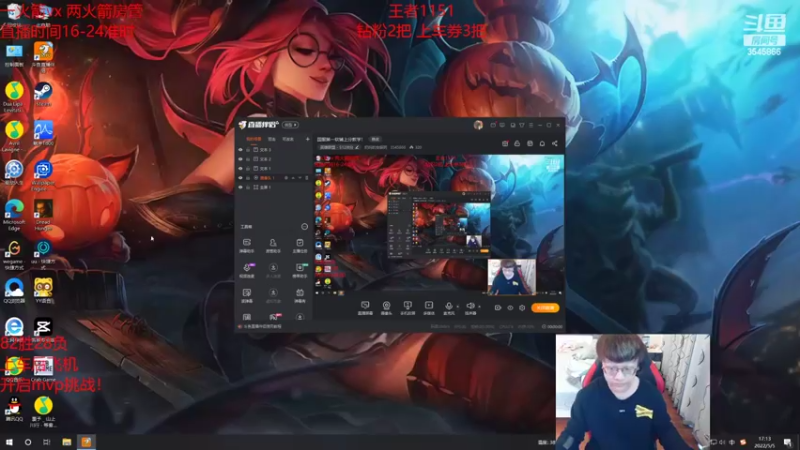Screen dimensions: 800x450
Task: Switch to the third scene tab
Action: click(x=288, y=139)
